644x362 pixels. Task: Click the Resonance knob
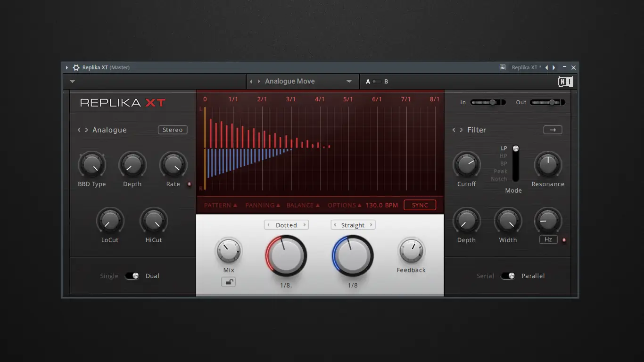(x=548, y=165)
